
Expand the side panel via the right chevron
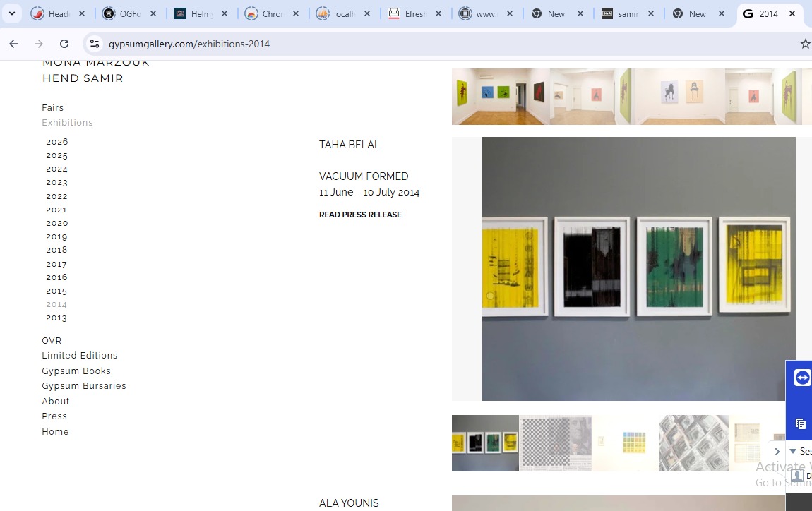tap(777, 451)
